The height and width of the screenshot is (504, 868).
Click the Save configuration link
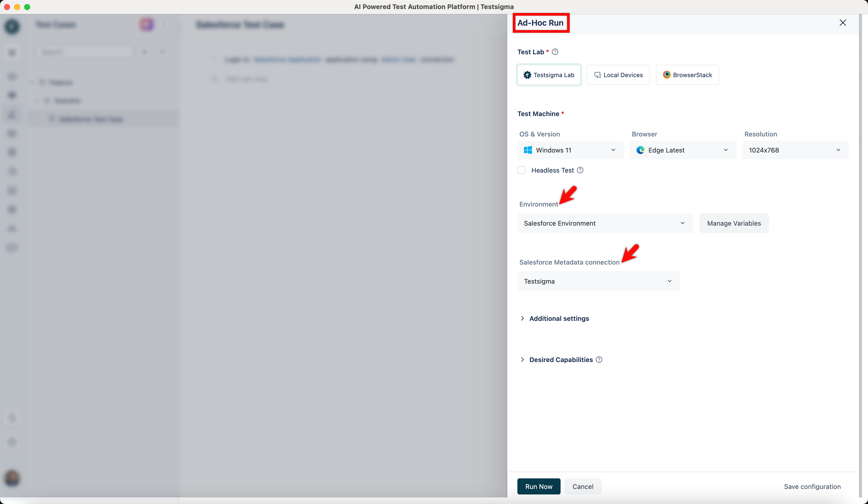coord(812,486)
